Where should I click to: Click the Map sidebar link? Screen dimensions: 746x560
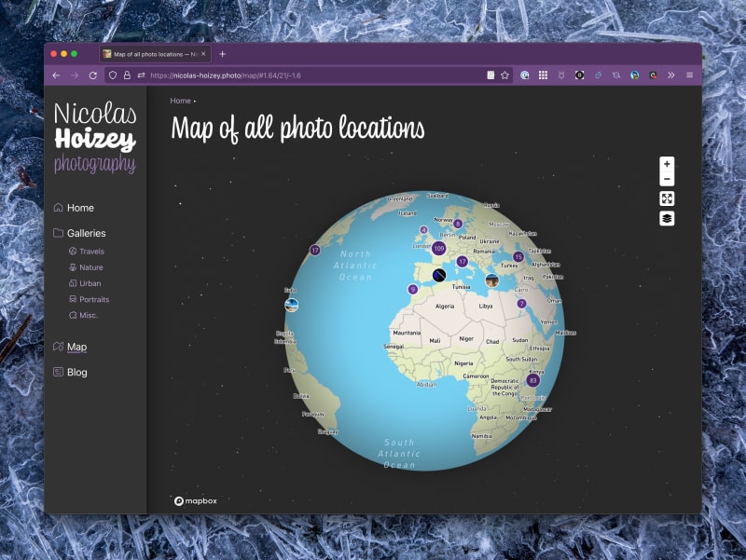tap(76, 347)
